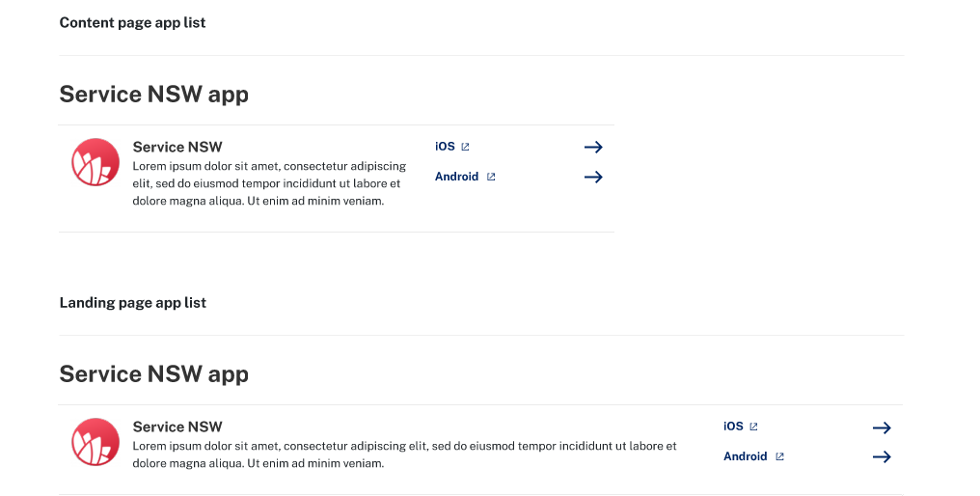Click the iOS row arrow in content page list
This screenshot has width=980, height=496.
pos(593,147)
